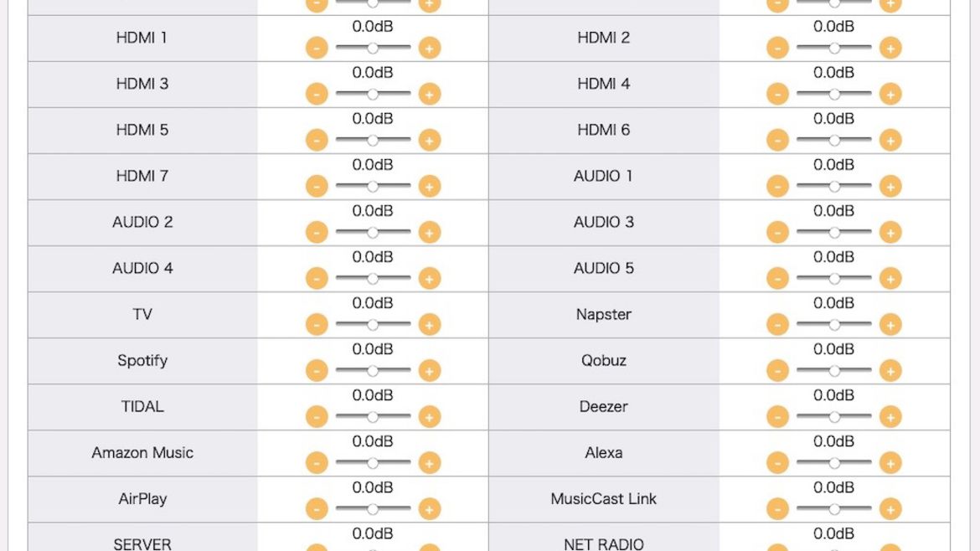Tap minus button for AUDIO 2 trim
The image size is (980, 551).
[317, 233]
